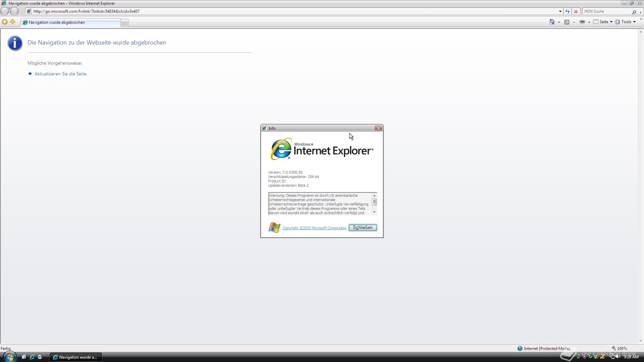The image size is (644, 362).
Task: Click the muted volume speaker tray icon
Action: tap(618, 356)
